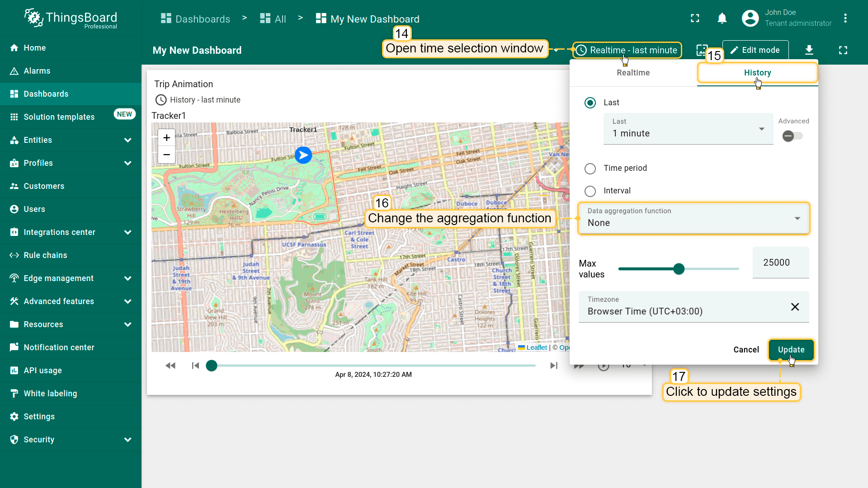Image resolution: width=868 pixels, height=488 pixels.
Task: Click the Security shield icon
Action: (x=14, y=440)
